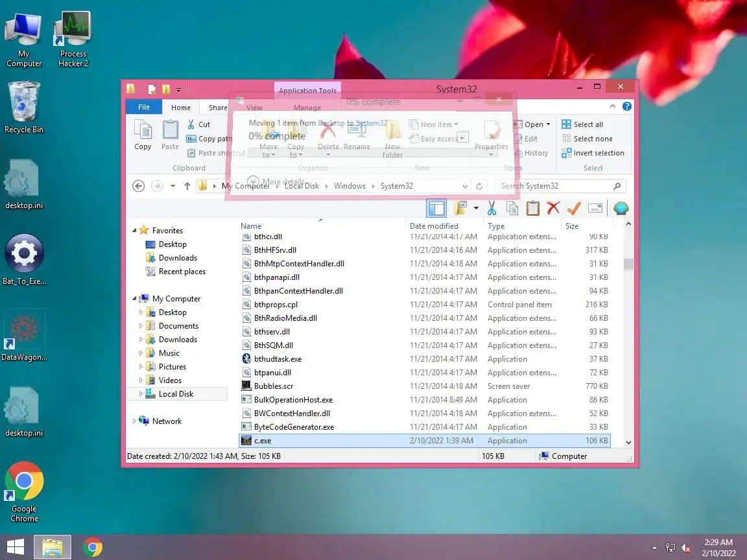Collapse the Favorites tree section

tap(134, 231)
